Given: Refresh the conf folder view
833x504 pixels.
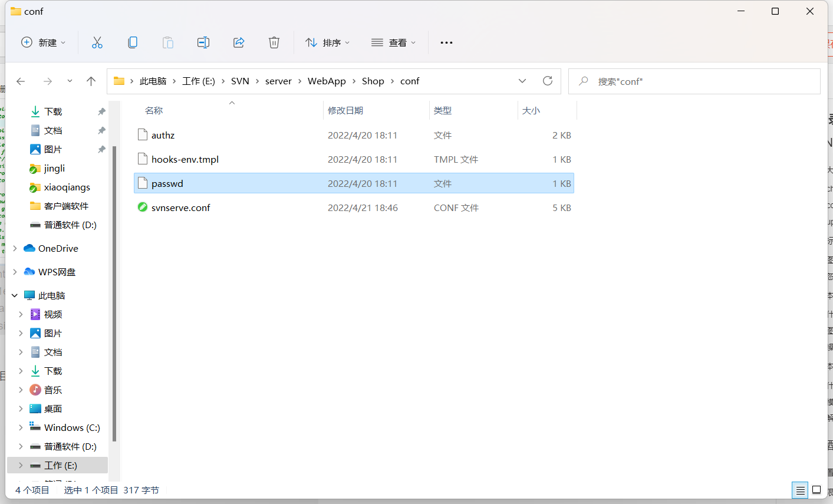Looking at the screenshot, I should [x=548, y=81].
